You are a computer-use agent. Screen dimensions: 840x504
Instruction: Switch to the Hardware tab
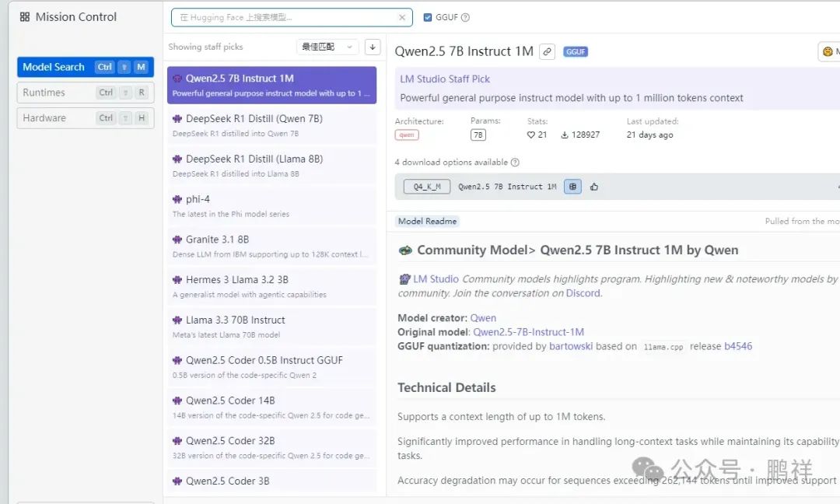(86, 117)
